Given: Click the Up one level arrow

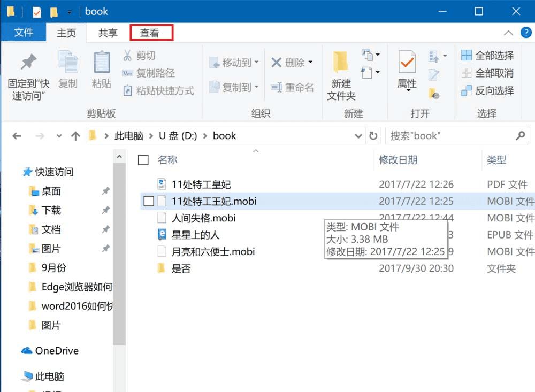Looking at the screenshot, I should coord(75,136).
